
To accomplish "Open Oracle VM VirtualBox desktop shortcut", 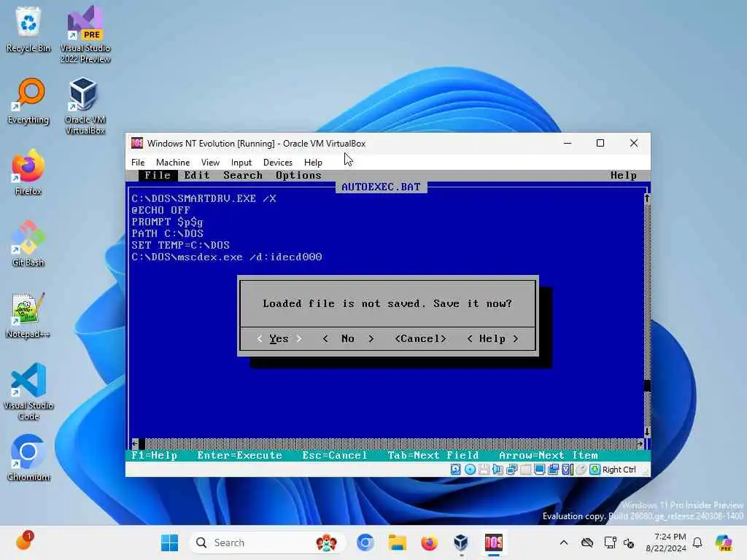I will [85, 106].
